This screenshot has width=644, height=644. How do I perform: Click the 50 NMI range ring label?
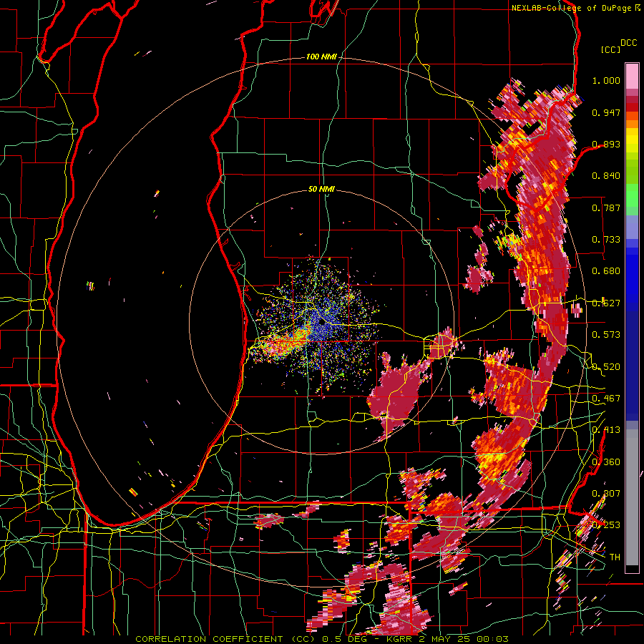[x=321, y=189]
